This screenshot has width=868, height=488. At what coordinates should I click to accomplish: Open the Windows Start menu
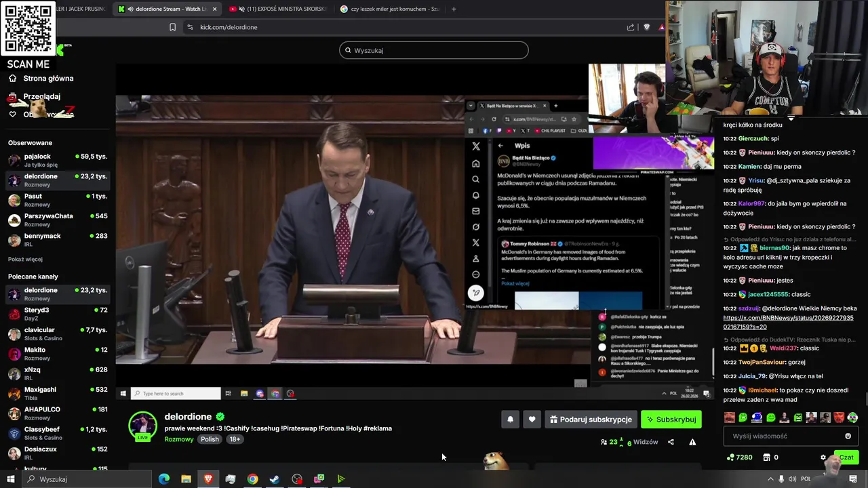[11, 479]
